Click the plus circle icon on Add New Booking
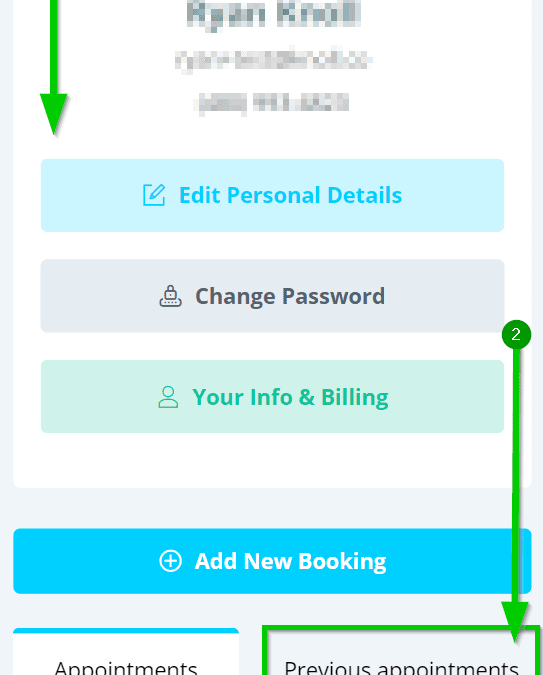Image resolution: width=543 pixels, height=675 pixels. (171, 561)
